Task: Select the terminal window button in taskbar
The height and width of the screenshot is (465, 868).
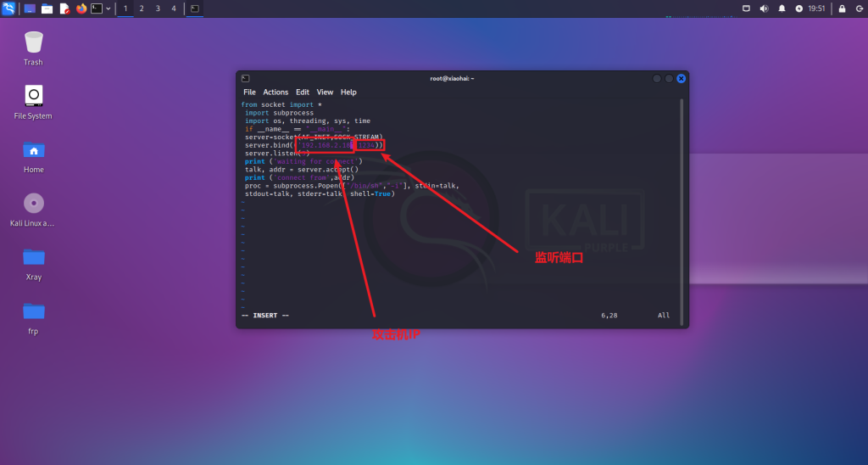Action: coord(195,8)
